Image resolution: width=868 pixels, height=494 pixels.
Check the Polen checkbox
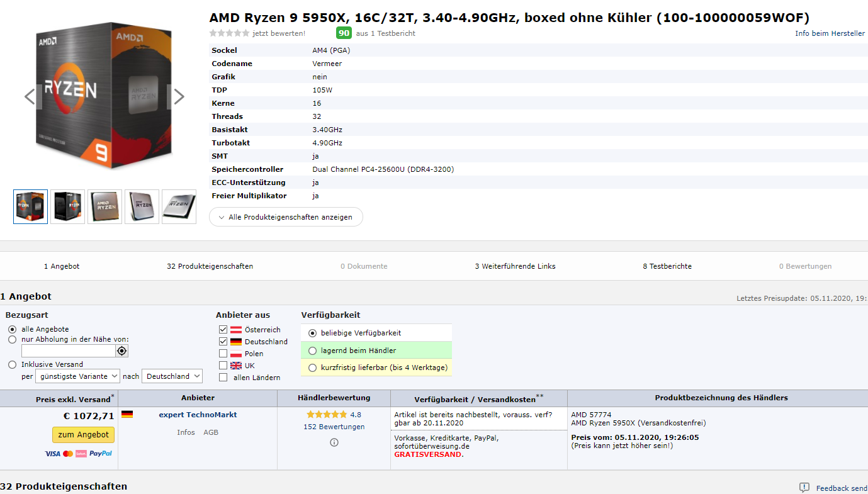point(223,354)
